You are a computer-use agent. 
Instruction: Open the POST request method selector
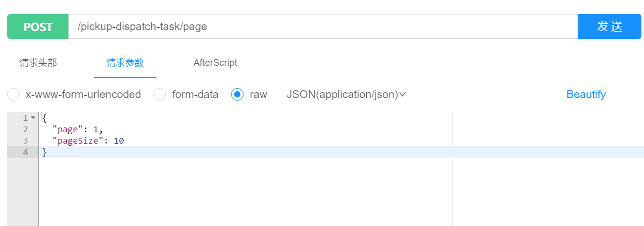(38, 26)
